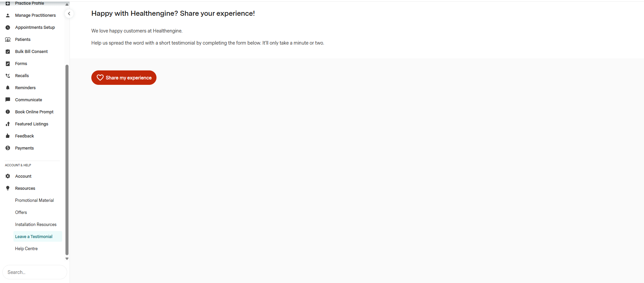Screen dimensions: 644x283
Task: Click the Account gear icon
Action: click(x=8, y=176)
